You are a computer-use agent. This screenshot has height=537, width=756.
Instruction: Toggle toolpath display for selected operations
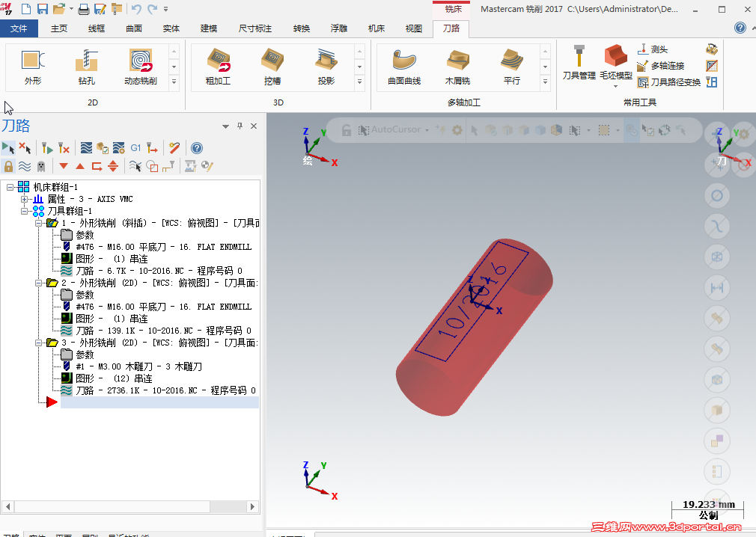coord(25,167)
